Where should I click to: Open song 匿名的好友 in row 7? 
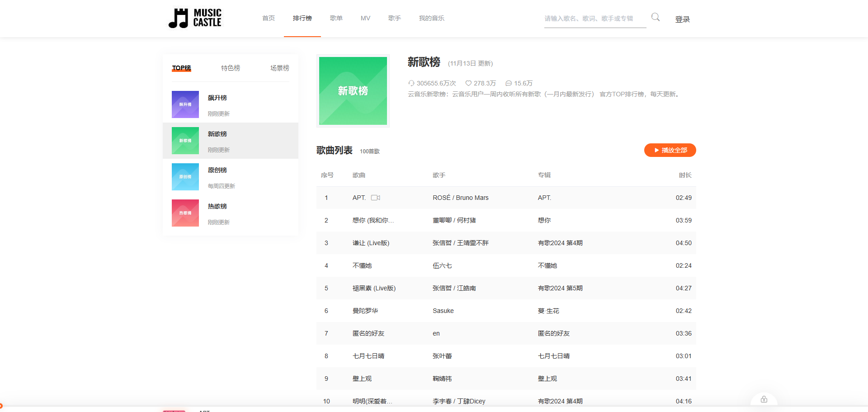tap(368, 333)
